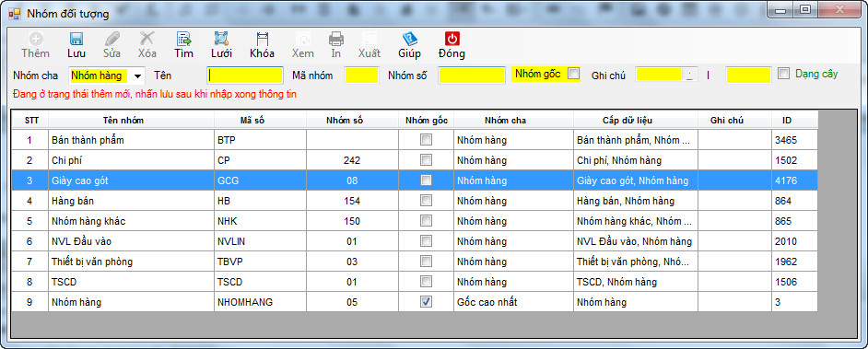Image resolution: width=868 pixels, height=349 pixels.
Task: Click the ID column header
Action: pos(794,120)
